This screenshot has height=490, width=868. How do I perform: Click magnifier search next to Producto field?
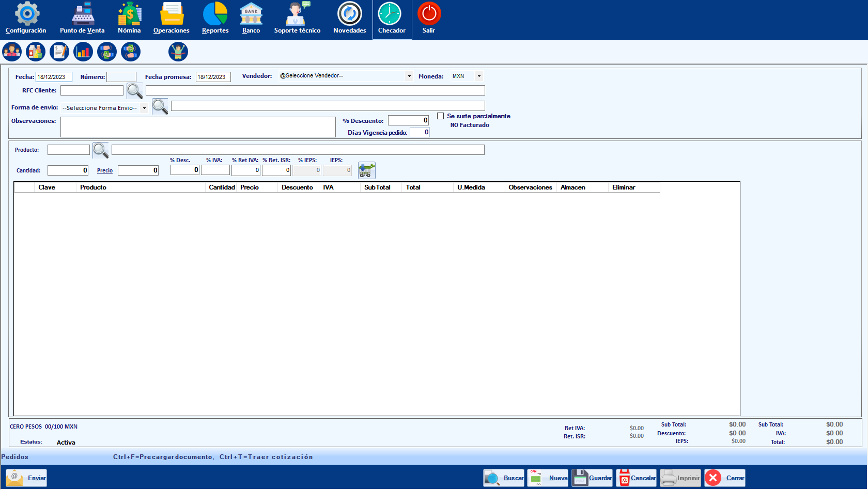click(x=101, y=150)
